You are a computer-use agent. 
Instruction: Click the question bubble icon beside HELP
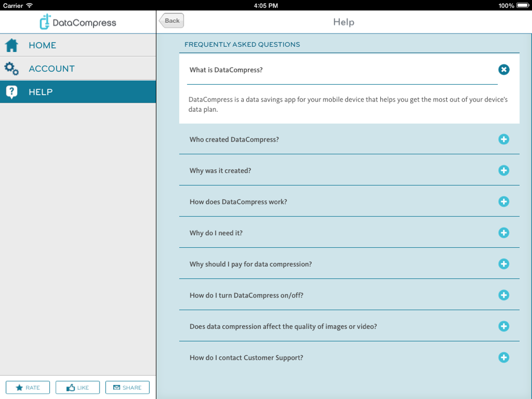pyautogui.click(x=12, y=92)
